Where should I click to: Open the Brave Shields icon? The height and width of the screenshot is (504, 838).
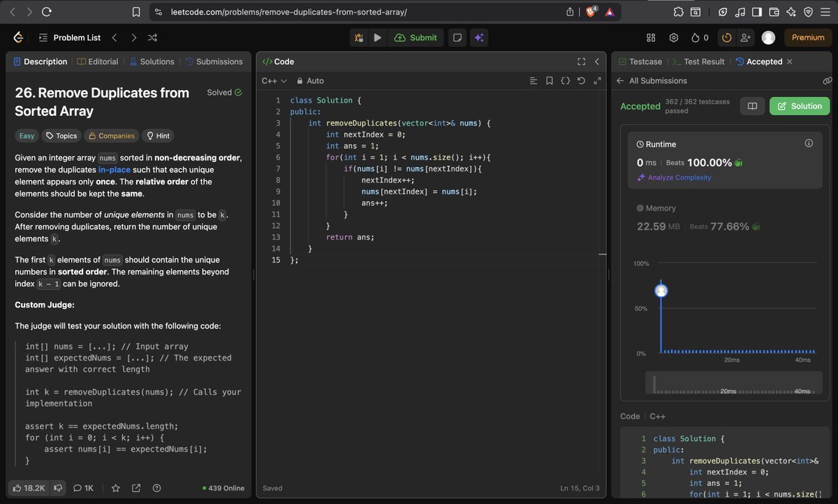[591, 12]
